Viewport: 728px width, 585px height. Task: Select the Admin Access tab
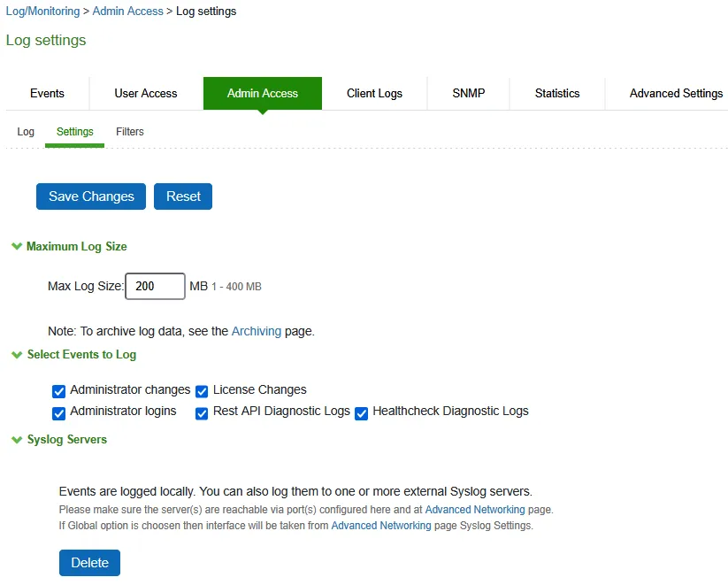pos(263,94)
